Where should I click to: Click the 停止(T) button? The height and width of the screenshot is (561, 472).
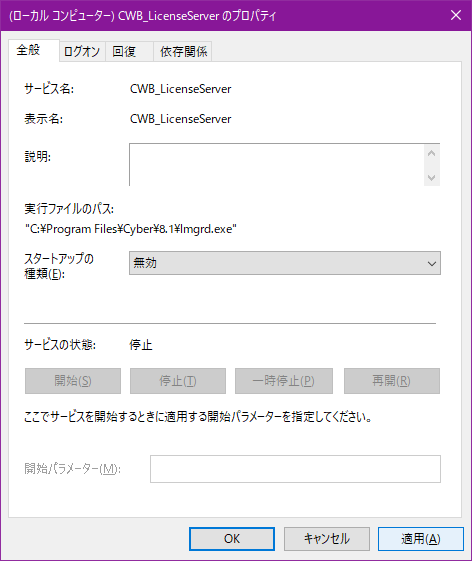[178, 381]
